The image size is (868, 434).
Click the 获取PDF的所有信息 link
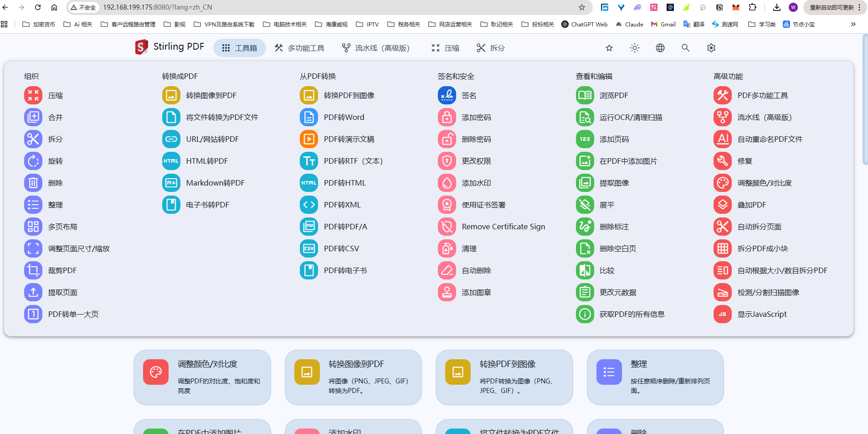632,314
